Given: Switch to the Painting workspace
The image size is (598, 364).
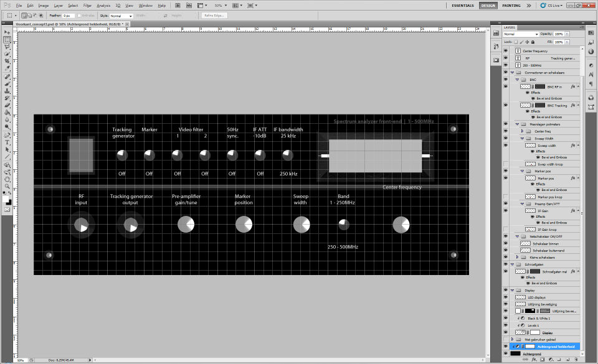Looking at the screenshot, I should pyautogui.click(x=511, y=5).
